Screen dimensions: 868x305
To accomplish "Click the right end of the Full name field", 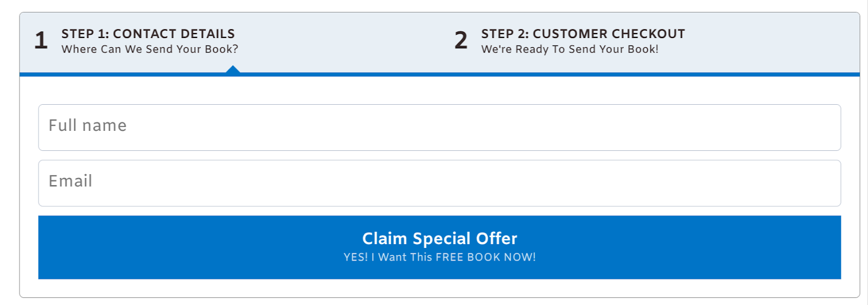I will point(825,128).
